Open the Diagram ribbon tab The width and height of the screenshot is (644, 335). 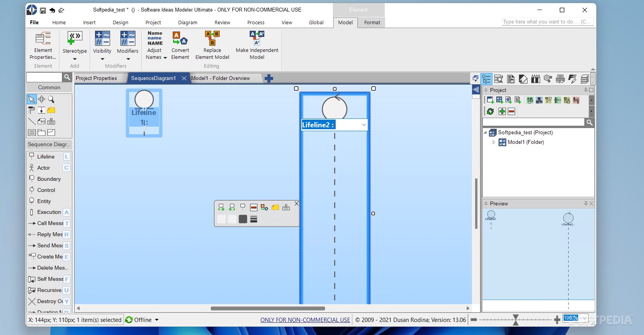[187, 22]
